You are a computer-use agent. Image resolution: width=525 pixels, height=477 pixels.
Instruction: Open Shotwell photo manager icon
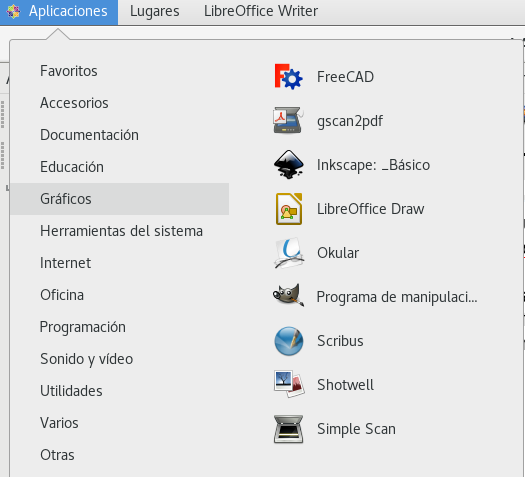click(x=289, y=384)
